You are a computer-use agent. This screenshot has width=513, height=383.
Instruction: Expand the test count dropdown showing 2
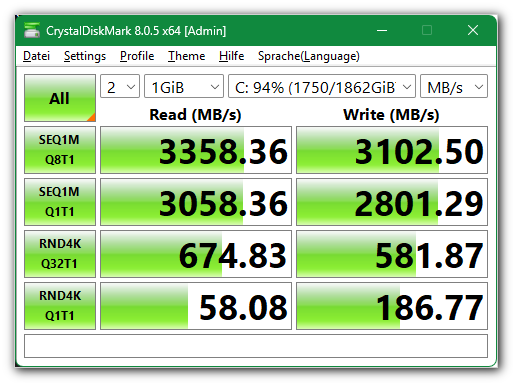[120, 86]
